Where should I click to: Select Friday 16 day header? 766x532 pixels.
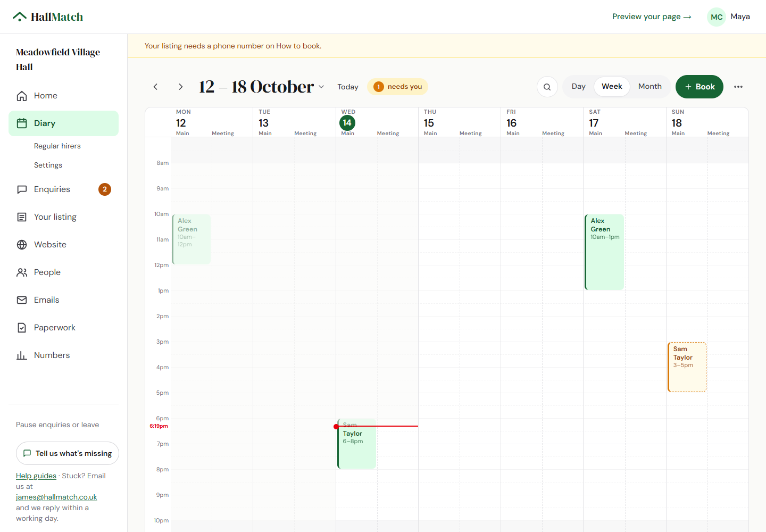click(511, 123)
